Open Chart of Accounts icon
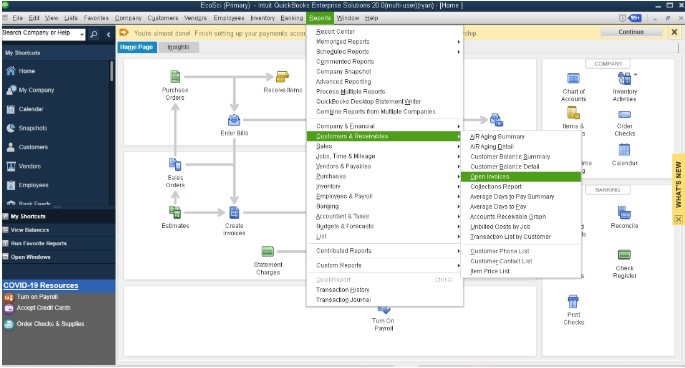This screenshot has width=685, height=368. [x=573, y=78]
